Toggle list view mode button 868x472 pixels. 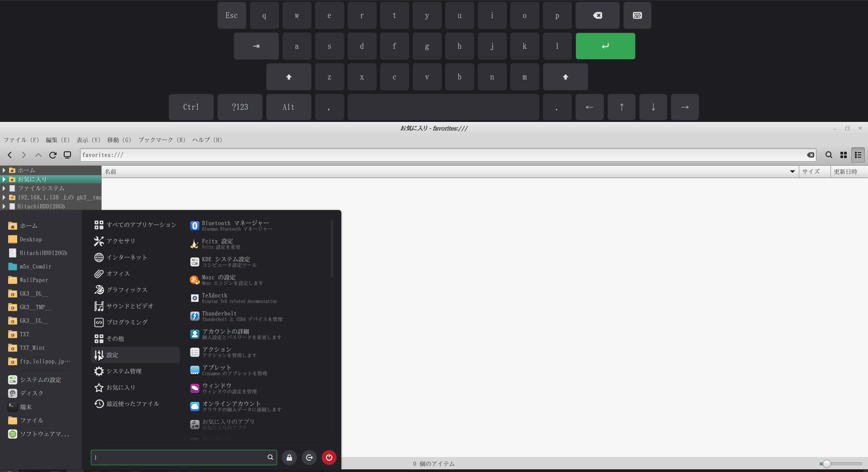point(858,155)
